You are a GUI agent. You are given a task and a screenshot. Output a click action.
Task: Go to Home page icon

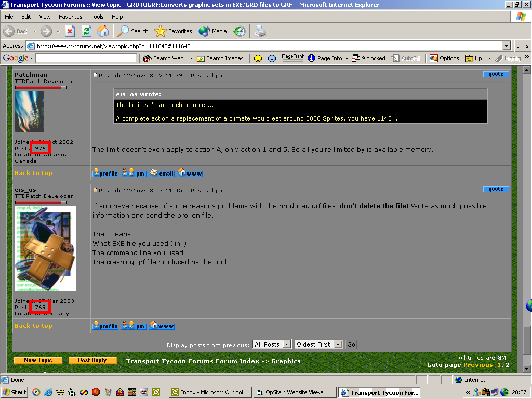[103, 31]
